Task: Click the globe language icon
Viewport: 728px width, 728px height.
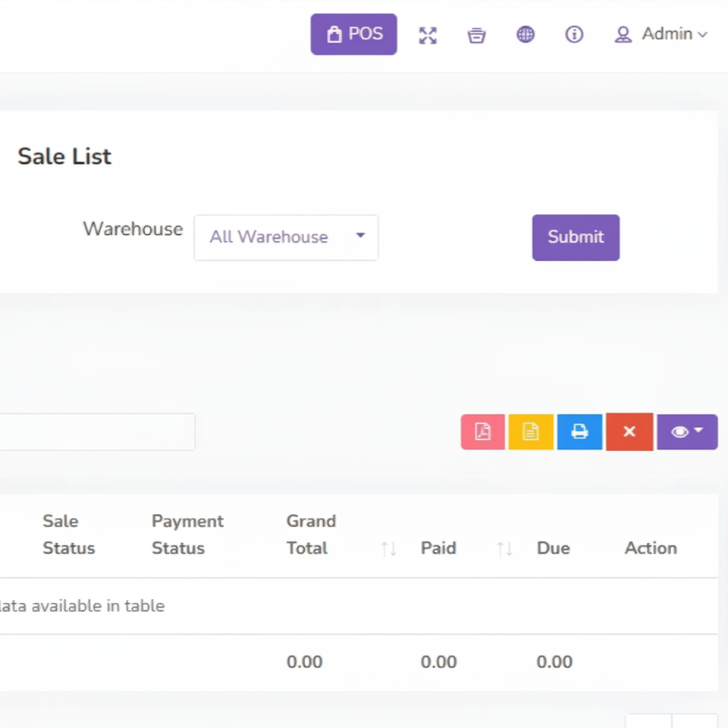Action: coord(526,34)
